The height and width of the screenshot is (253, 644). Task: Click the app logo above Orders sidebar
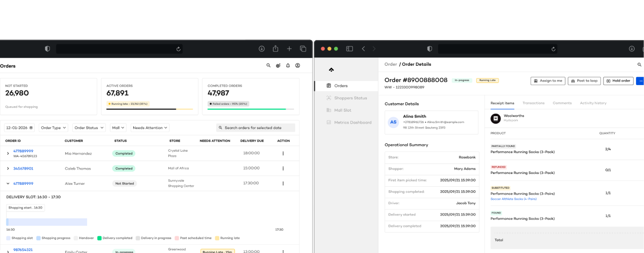pyautogui.click(x=331, y=70)
